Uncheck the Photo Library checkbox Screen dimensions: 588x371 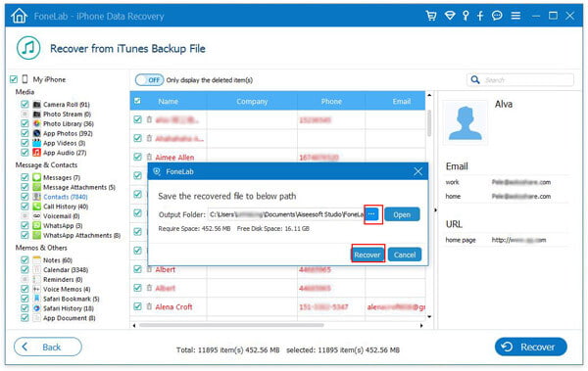[24, 123]
